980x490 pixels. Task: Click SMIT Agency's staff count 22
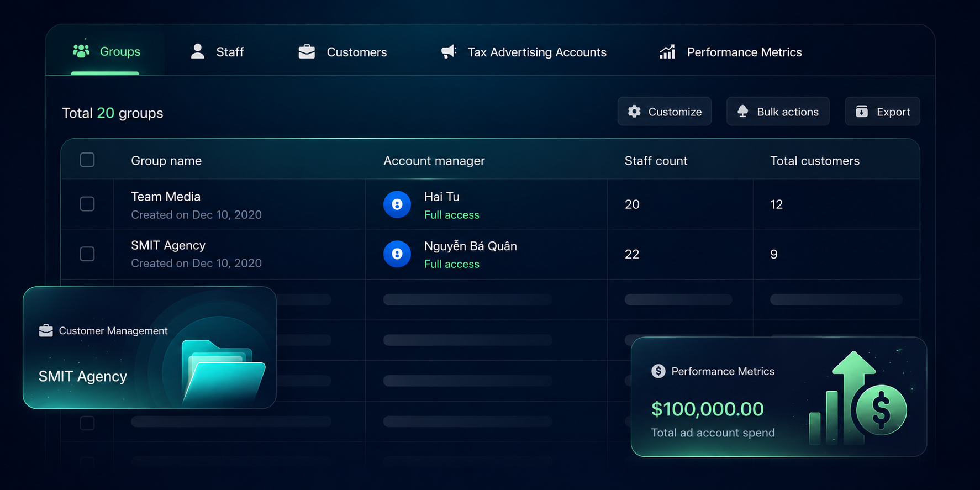coord(632,254)
